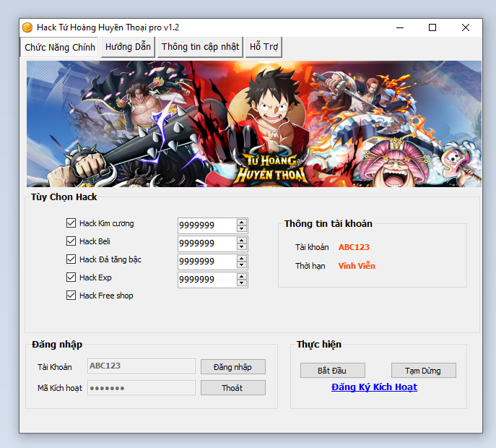Focus the Hack Kim cương number field

click(x=206, y=225)
